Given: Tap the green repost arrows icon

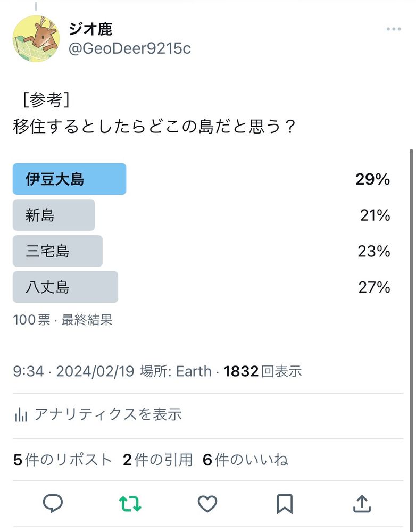Looking at the screenshot, I should coord(130,503).
